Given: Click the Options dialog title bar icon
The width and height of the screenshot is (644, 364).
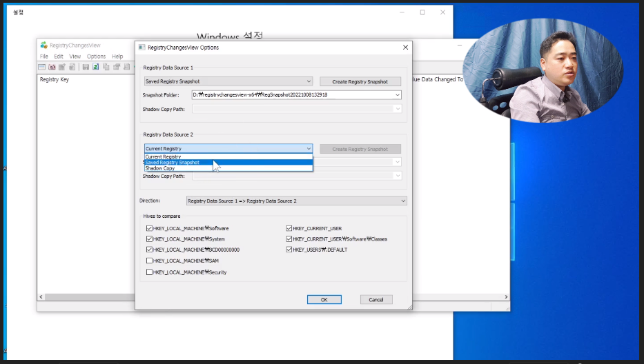Looking at the screenshot, I should coord(142,48).
